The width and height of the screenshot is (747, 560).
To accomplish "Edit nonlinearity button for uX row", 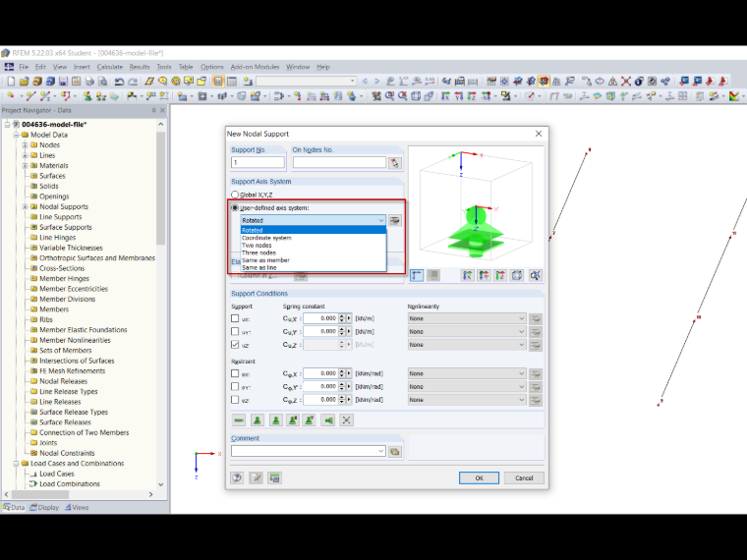I will pos(536,319).
